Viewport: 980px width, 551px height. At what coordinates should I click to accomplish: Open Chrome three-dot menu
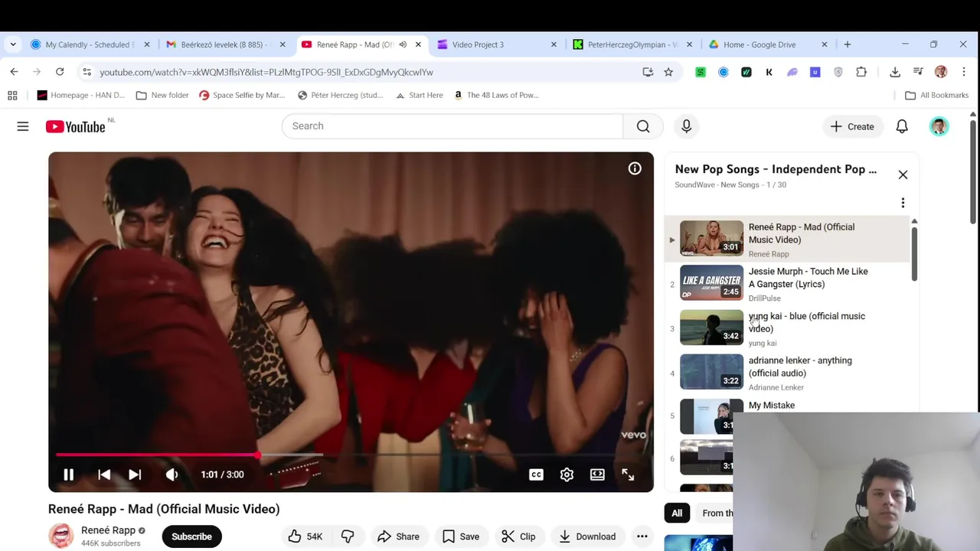coord(964,72)
